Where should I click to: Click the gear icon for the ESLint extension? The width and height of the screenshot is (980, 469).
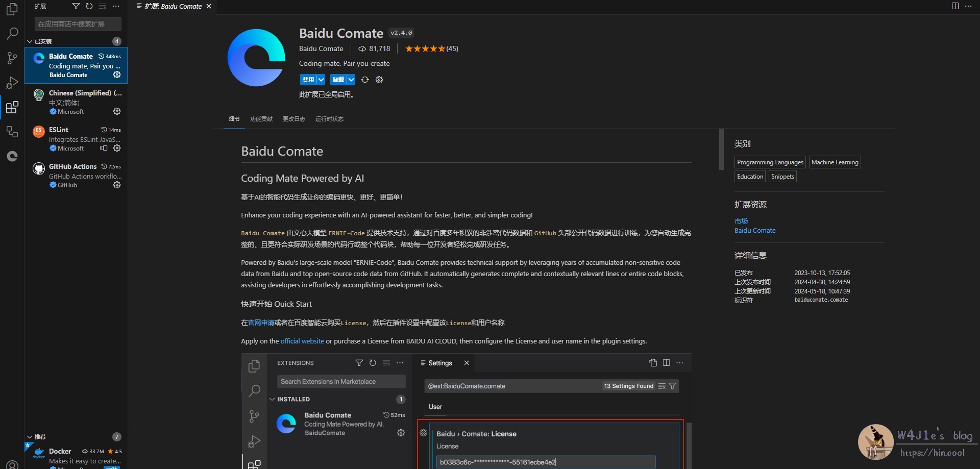pyautogui.click(x=117, y=148)
